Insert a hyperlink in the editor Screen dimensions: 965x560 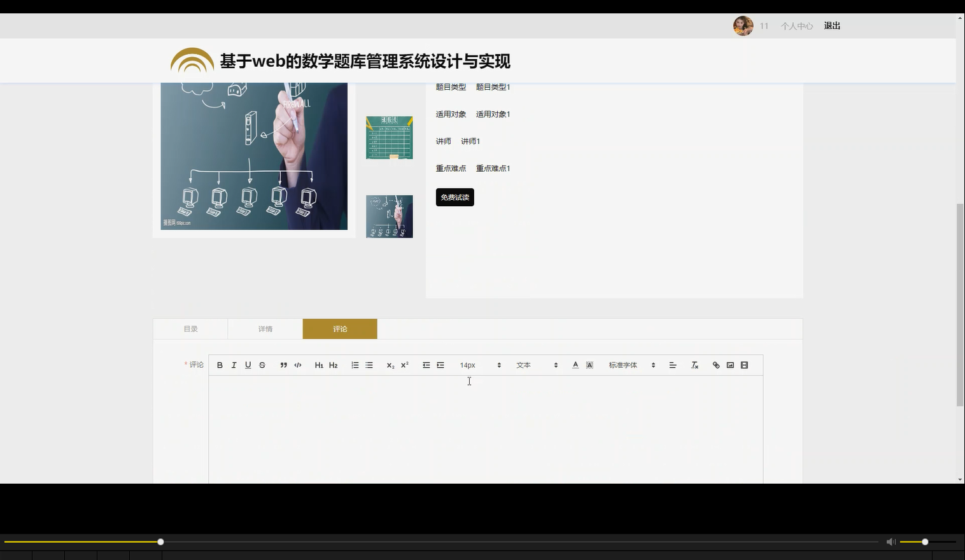[715, 365]
